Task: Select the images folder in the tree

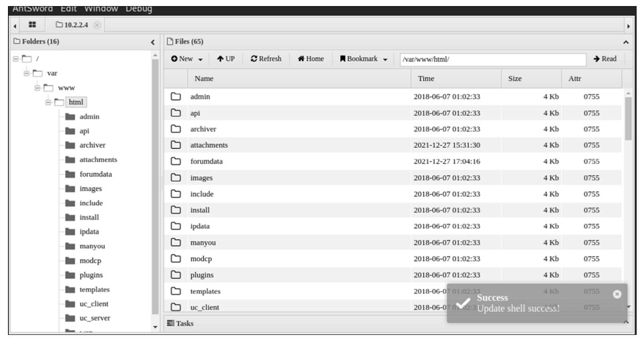Action: (91, 189)
